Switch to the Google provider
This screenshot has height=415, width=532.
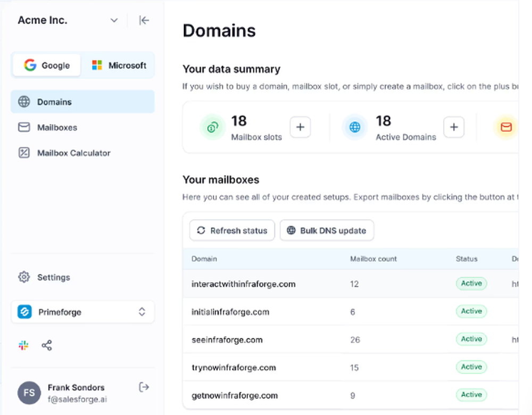coord(47,65)
